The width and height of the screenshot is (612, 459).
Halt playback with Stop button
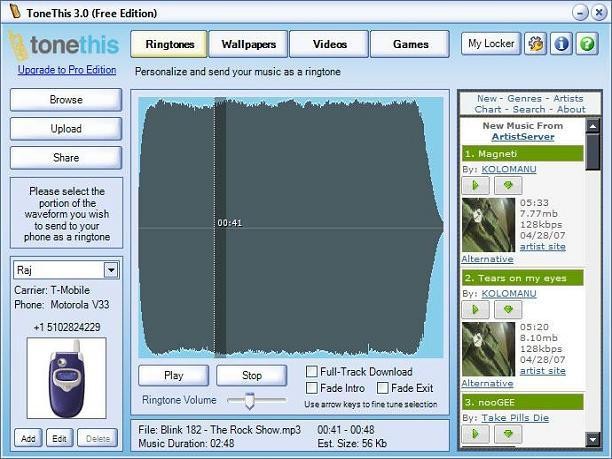252,375
